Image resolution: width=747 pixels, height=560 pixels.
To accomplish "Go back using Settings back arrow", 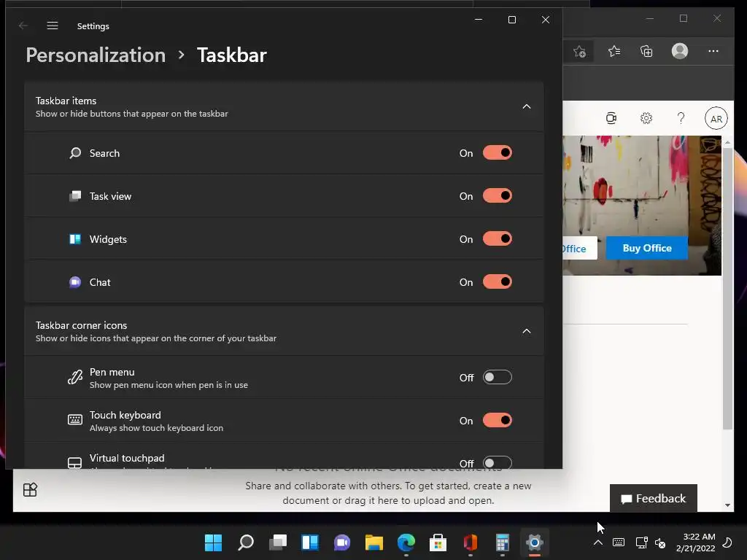I will 23,26.
